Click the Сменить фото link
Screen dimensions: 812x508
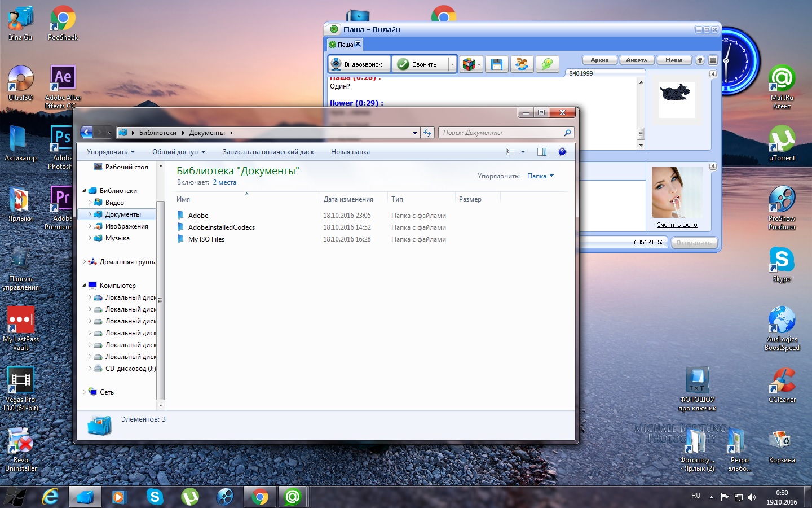[x=677, y=225]
